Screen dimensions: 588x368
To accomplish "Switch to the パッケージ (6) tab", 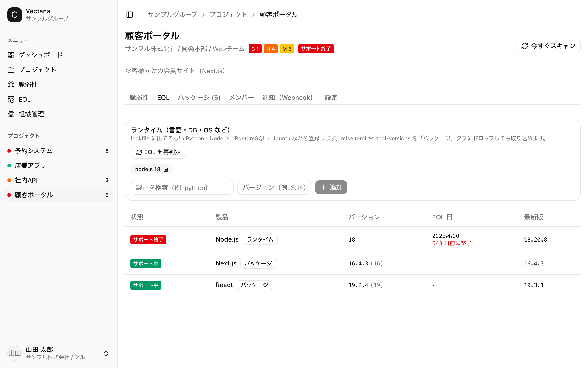I will coord(199,98).
